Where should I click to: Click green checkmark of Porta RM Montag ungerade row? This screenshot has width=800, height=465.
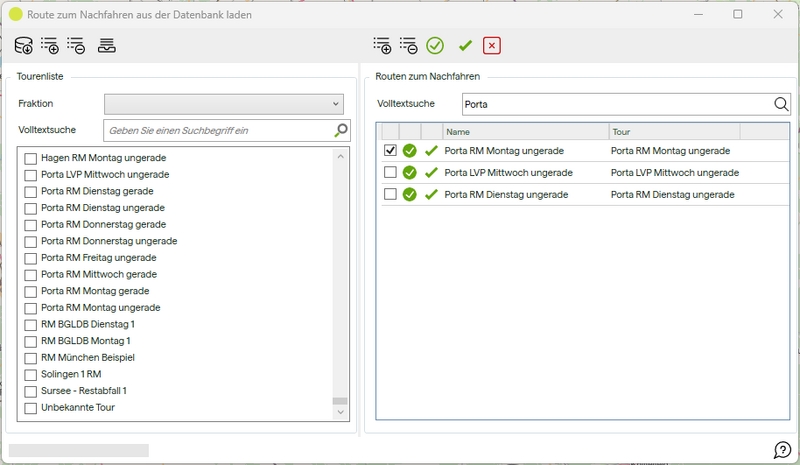(432, 151)
